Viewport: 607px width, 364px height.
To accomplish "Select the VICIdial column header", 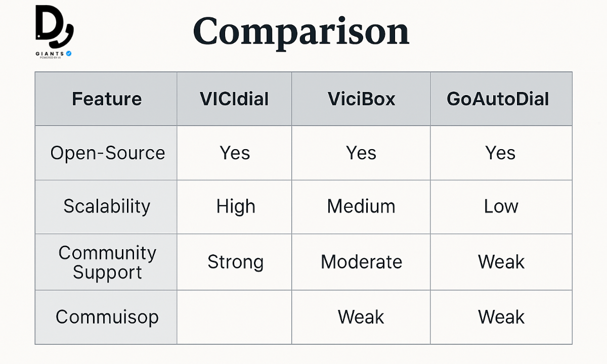I will [x=234, y=99].
